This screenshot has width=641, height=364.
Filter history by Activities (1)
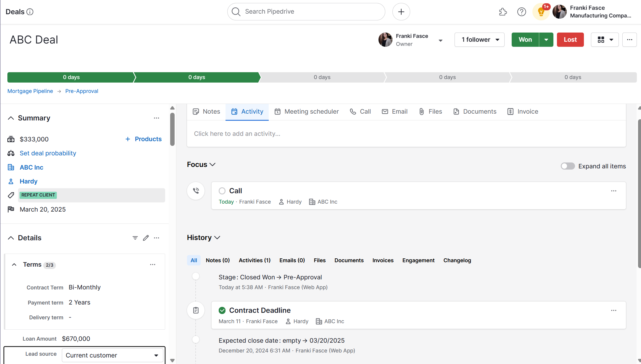tap(255, 260)
